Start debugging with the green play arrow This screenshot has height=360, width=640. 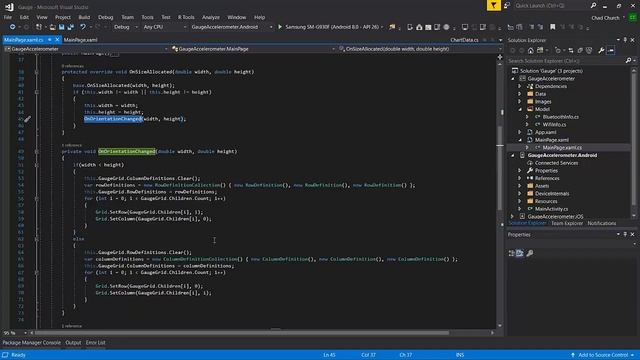280,27
